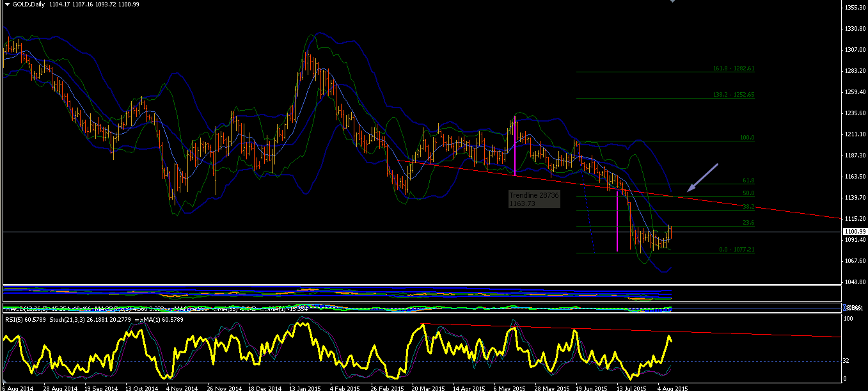The width and height of the screenshot is (868, 391).
Task: Click the 19 Jun 2015 date label
Action: 593,388
